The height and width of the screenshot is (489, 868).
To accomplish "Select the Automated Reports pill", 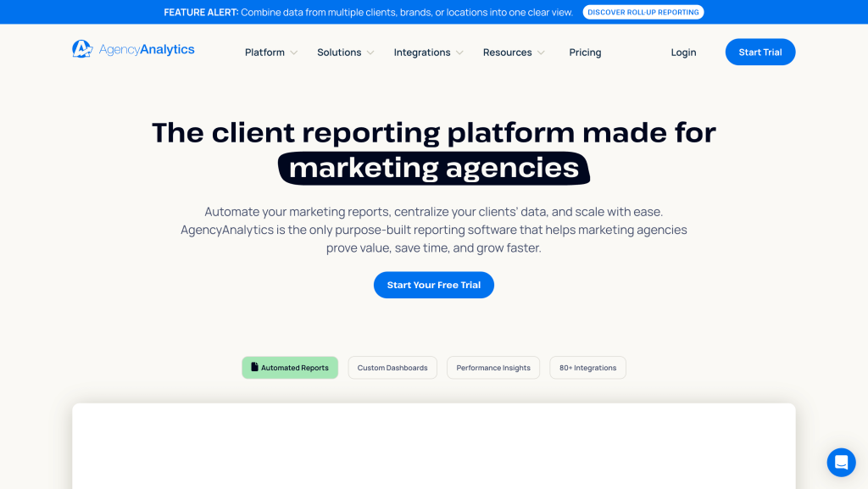I will pyautogui.click(x=290, y=367).
